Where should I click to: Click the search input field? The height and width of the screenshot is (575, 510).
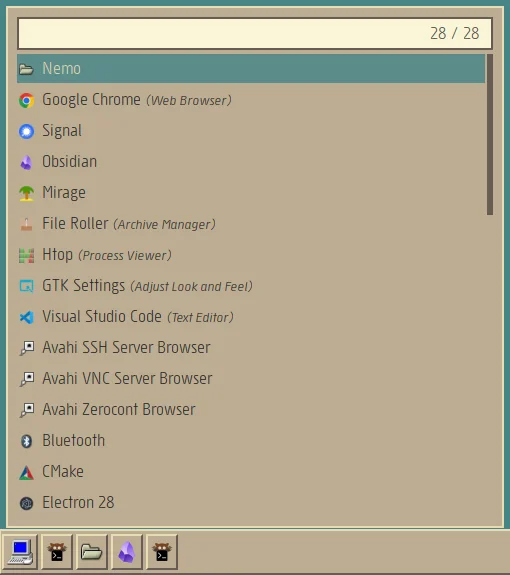[x=254, y=33]
